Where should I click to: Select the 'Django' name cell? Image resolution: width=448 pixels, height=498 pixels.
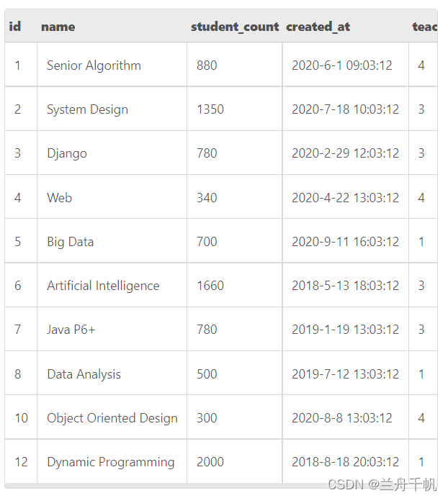coord(67,153)
